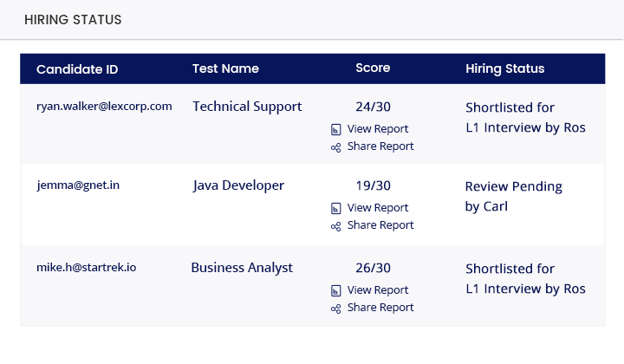Click the Review Pending by Carl status
Screen dimensions: 624x364
tap(513, 197)
